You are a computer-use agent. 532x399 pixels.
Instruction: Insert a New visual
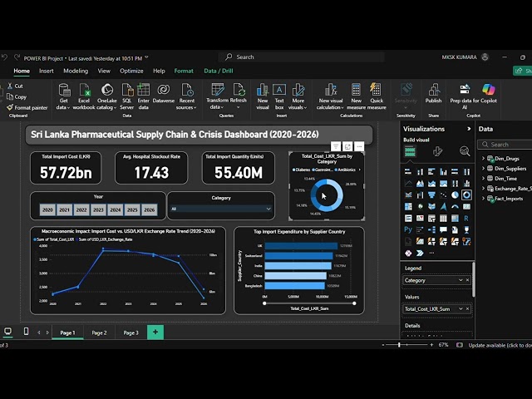(263, 96)
